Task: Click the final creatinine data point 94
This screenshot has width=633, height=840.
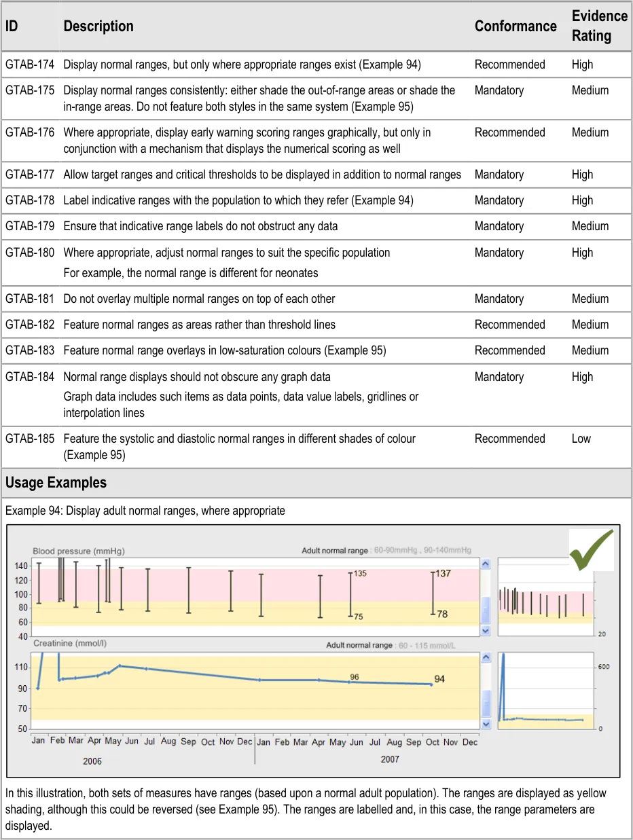Action: pyautogui.click(x=431, y=684)
